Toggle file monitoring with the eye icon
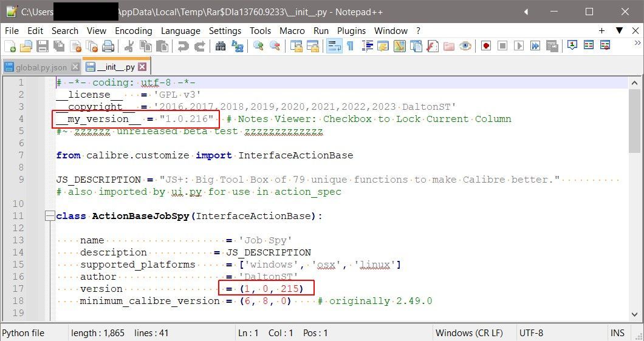Screen dimensions: 644x341 coord(465,46)
